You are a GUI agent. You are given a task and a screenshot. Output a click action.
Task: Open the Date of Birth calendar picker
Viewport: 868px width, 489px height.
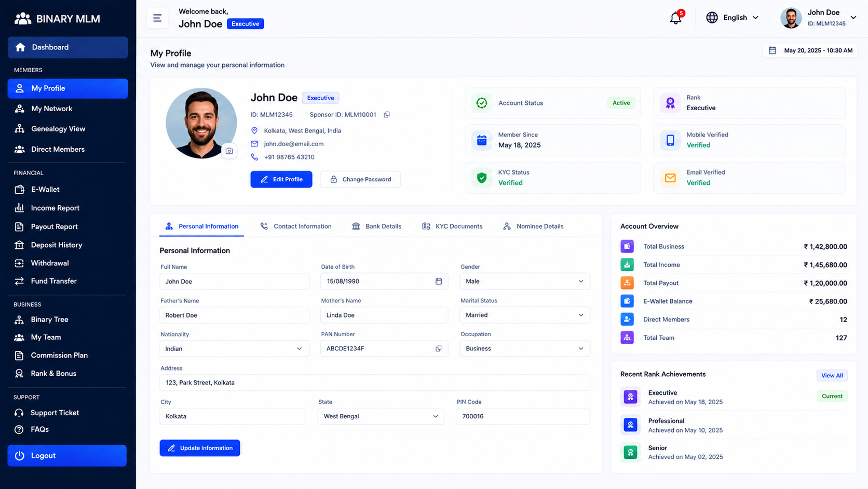pyautogui.click(x=439, y=281)
